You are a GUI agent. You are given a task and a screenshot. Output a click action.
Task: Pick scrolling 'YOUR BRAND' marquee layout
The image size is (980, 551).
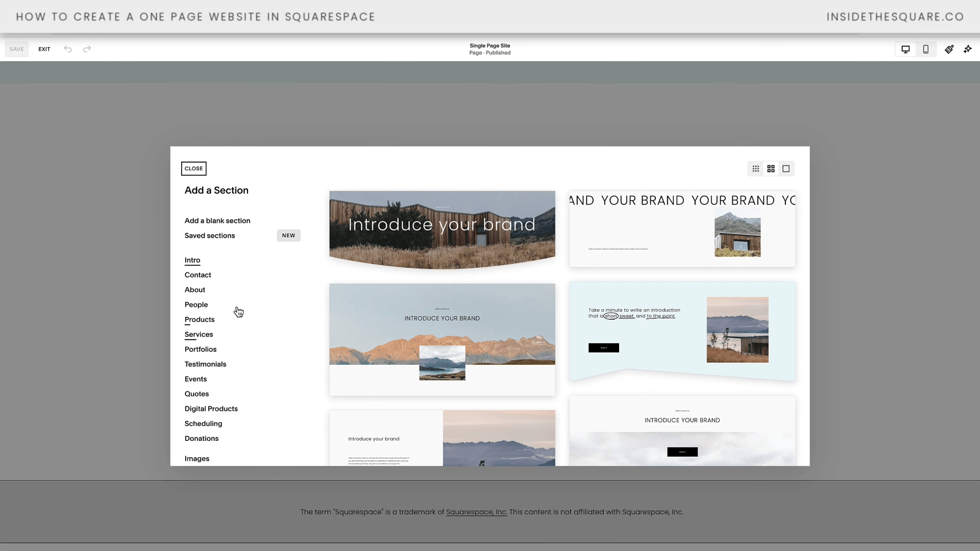(x=682, y=229)
